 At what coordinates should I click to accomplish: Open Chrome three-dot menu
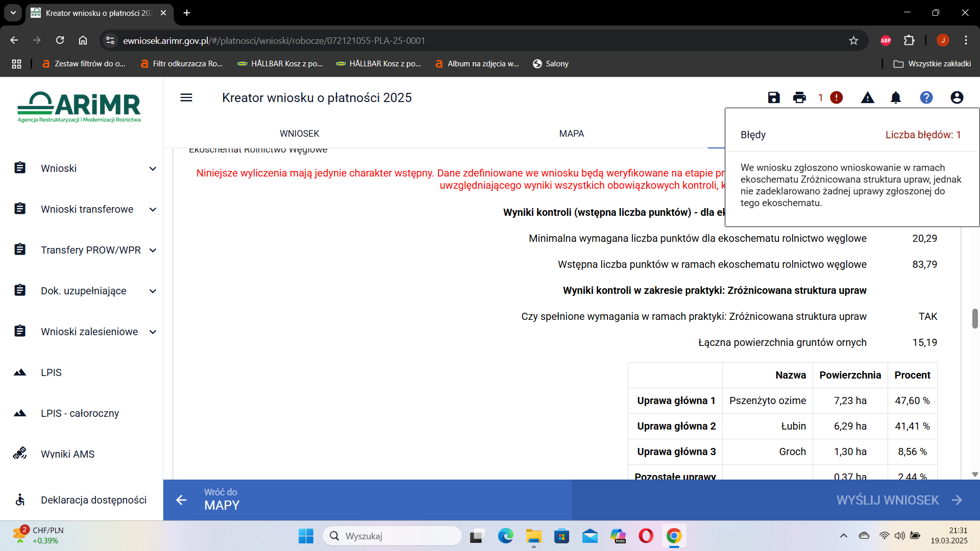(966, 40)
